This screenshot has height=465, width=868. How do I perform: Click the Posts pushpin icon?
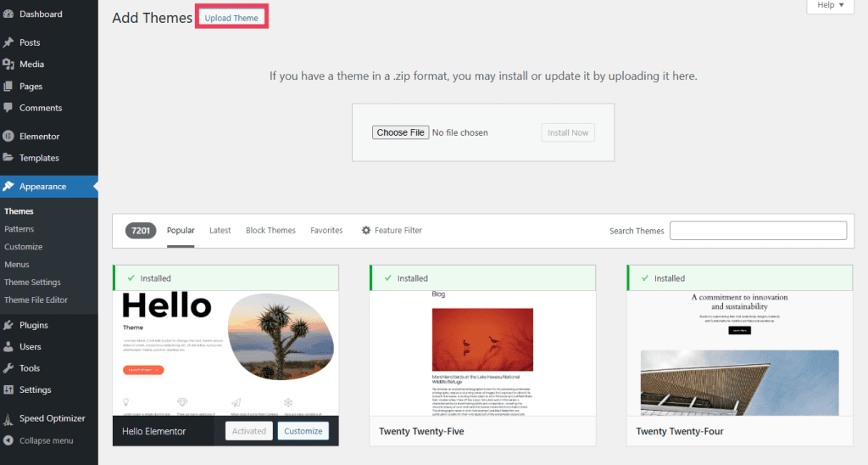click(x=8, y=42)
